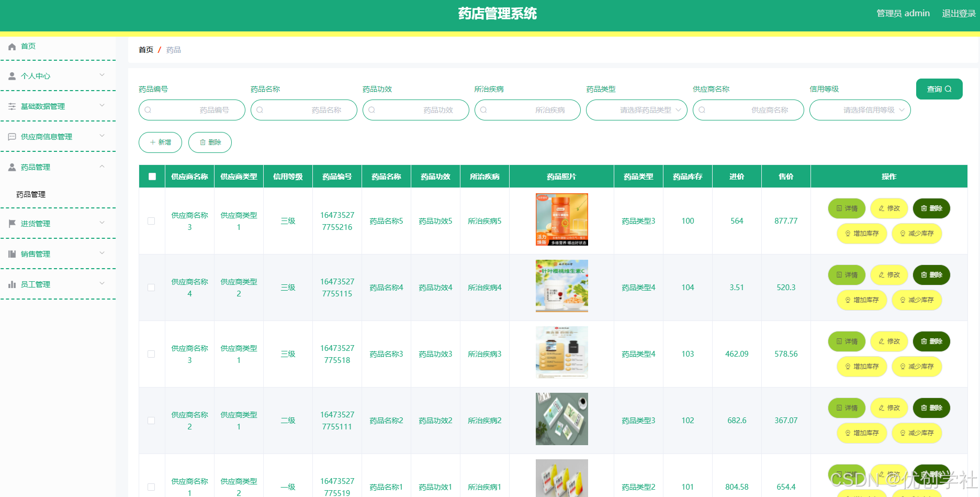Collapse the 药品管理 sidebar menu
Screen dimensions: 980x497
(x=36, y=167)
